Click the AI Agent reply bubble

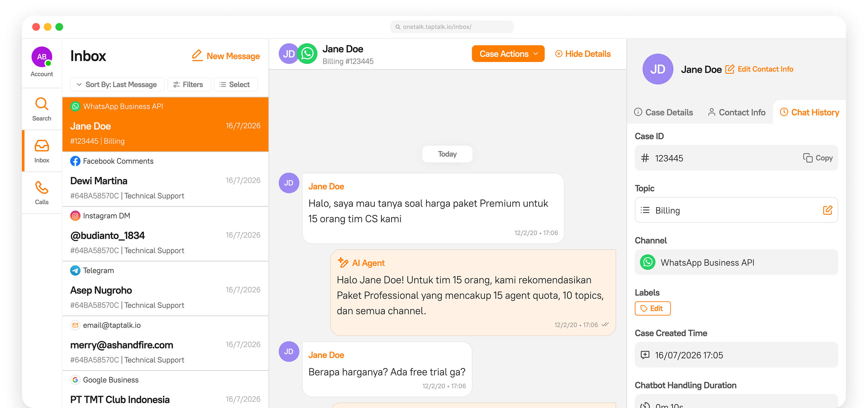[473, 292]
